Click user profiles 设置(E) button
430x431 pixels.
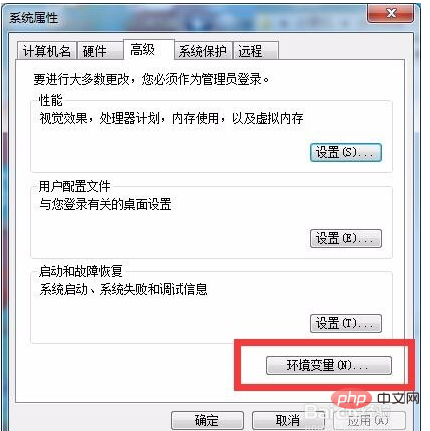[x=345, y=238]
